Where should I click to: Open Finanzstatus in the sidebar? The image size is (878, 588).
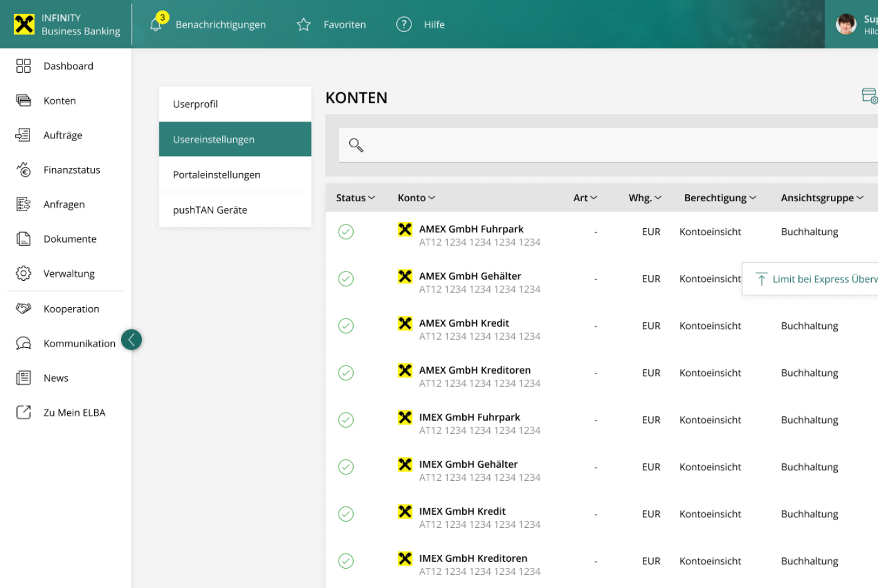(x=71, y=170)
